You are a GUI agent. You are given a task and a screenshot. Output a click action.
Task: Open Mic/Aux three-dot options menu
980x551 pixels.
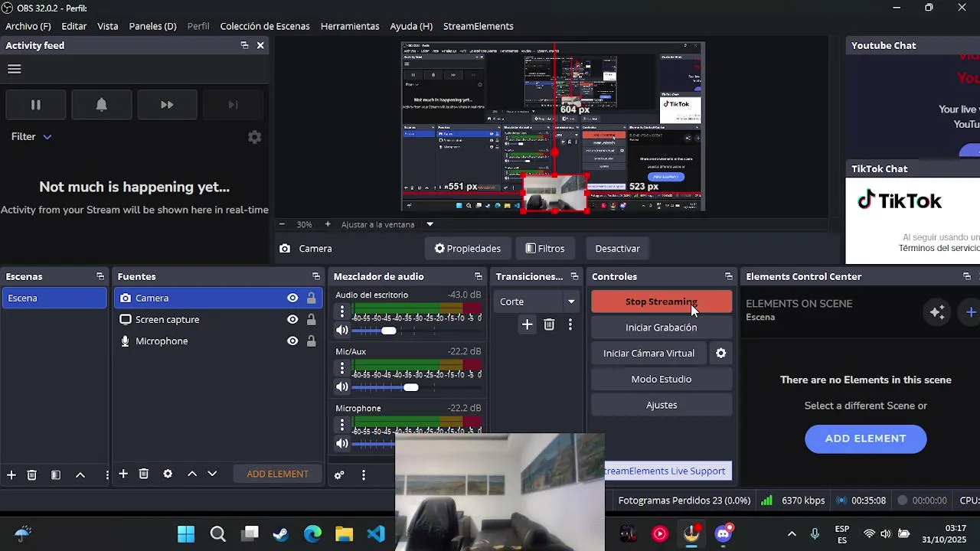point(341,369)
